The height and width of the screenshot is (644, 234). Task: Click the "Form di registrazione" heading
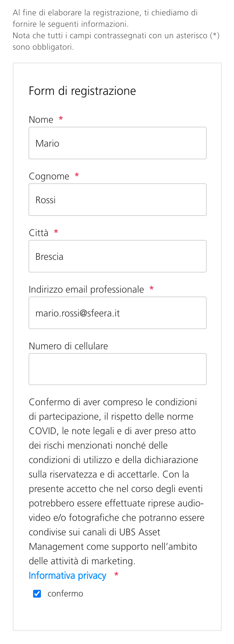pos(82,91)
